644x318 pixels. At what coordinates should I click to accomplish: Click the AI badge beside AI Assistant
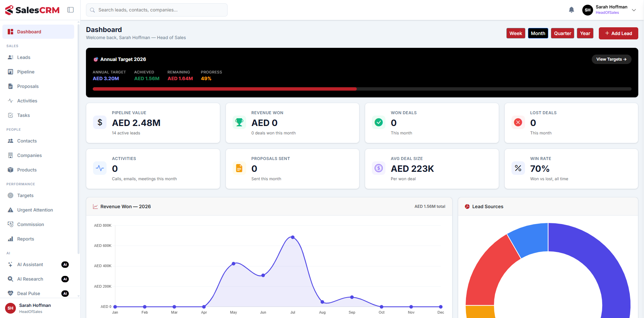(x=65, y=264)
